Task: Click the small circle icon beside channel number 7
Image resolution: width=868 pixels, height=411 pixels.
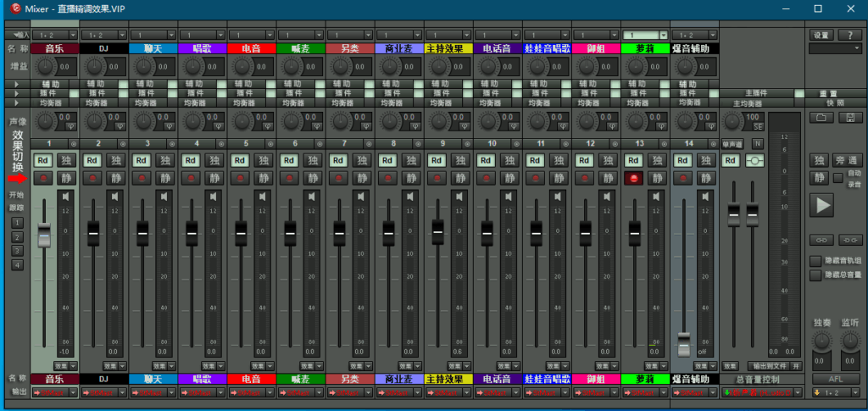Action: [370, 144]
